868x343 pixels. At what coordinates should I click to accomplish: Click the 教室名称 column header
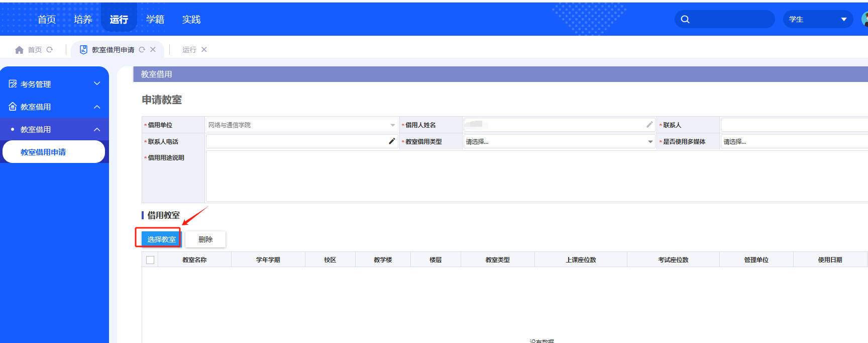click(x=194, y=260)
